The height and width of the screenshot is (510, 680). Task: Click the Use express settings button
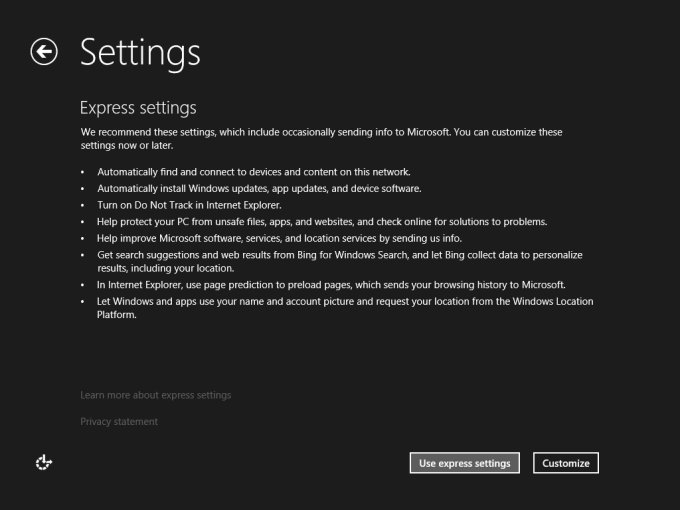(465, 463)
